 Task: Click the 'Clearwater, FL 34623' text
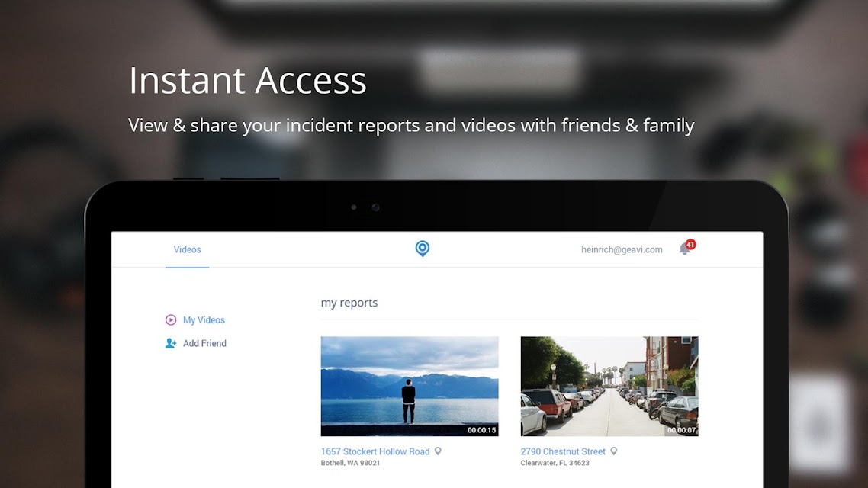coord(555,463)
